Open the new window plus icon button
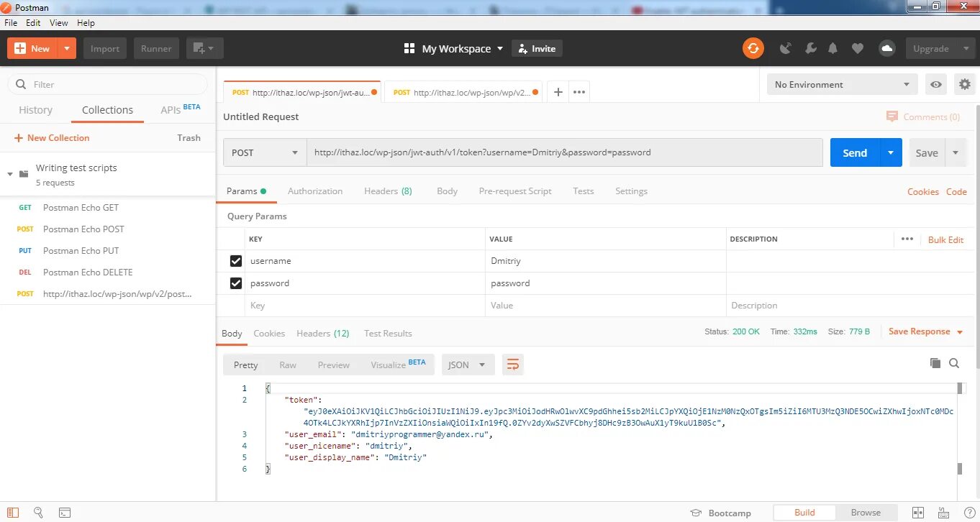Image resolution: width=980 pixels, height=522 pixels. point(205,48)
